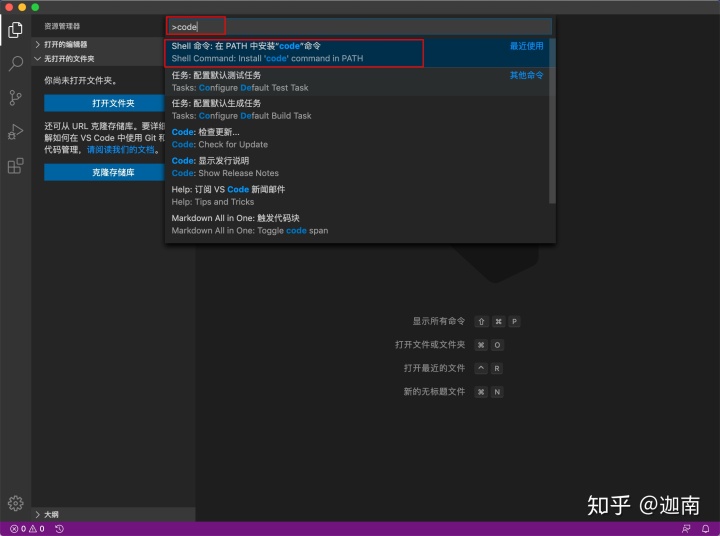Click the 打开最近的文件 shortcut hint
720x536 pixels.
tap(453, 368)
